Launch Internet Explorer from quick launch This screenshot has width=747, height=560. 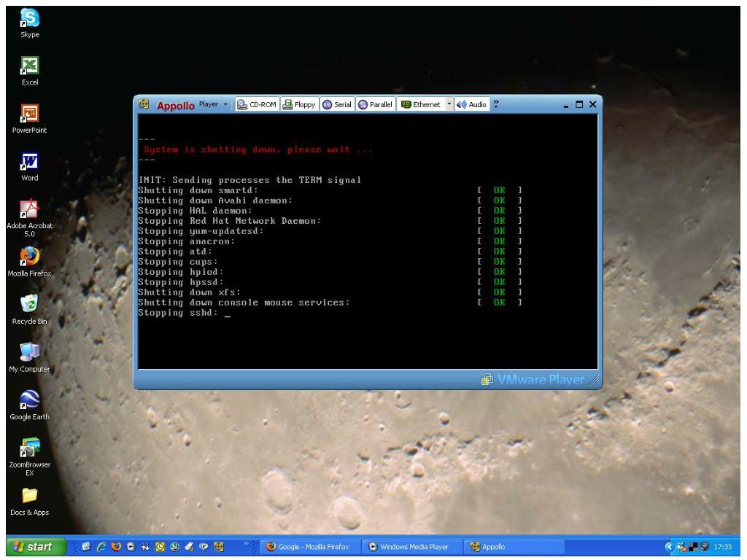click(x=101, y=547)
